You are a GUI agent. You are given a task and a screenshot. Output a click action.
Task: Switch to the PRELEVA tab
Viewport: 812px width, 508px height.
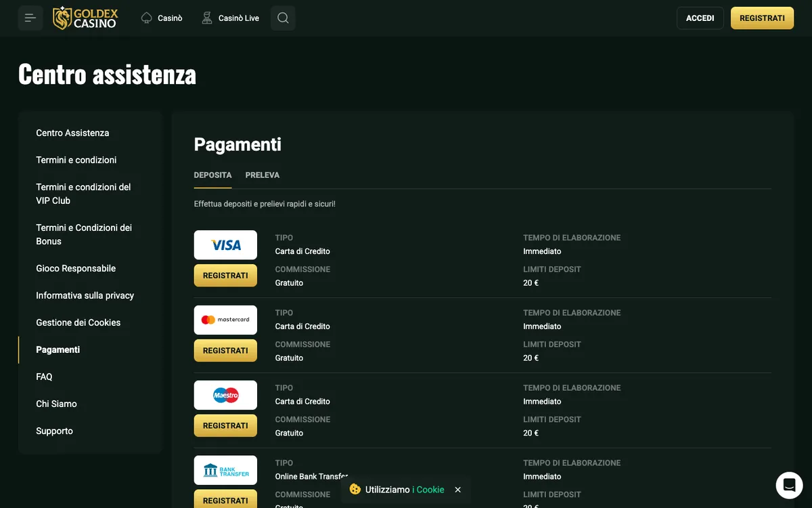[263, 175]
